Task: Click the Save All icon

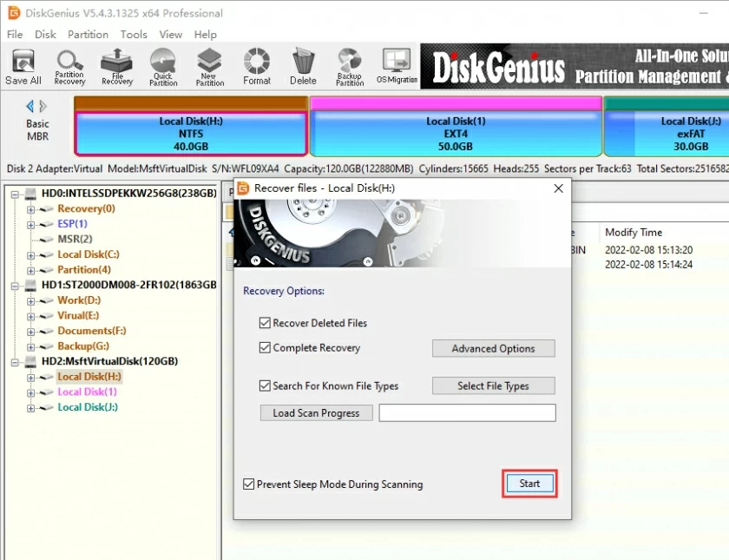Action: point(23,65)
